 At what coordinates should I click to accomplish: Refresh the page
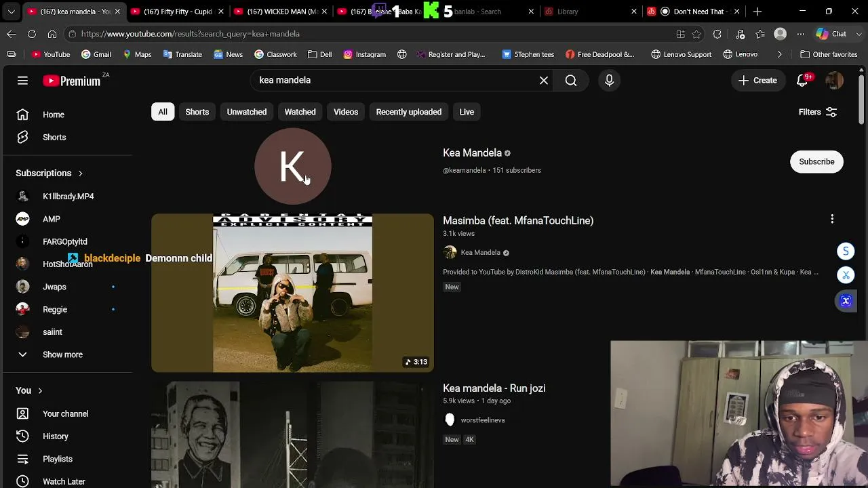32,34
